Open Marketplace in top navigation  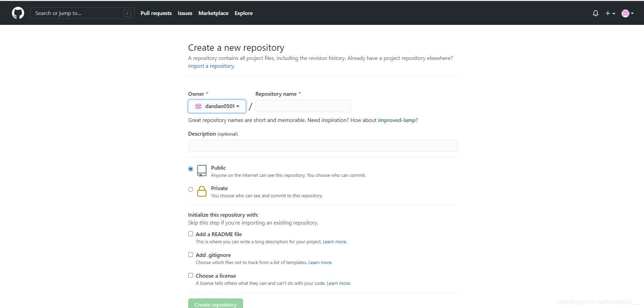[x=213, y=13]
